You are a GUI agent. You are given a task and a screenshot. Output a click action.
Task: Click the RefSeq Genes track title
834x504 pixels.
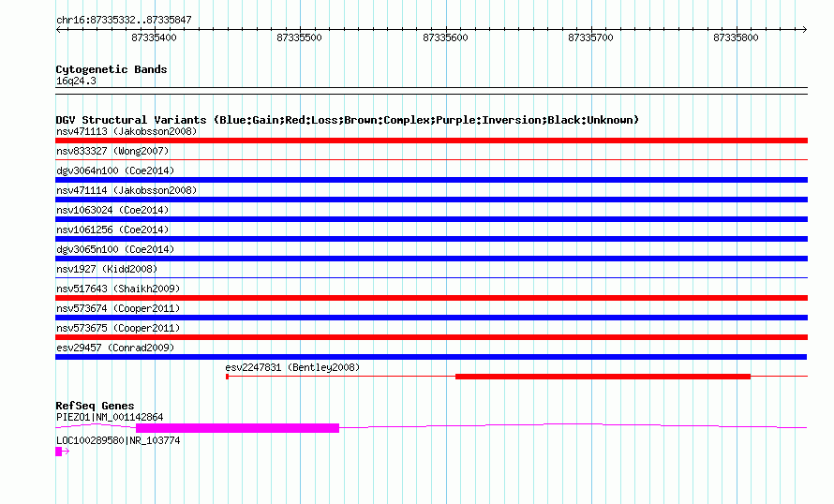(95, 406)
